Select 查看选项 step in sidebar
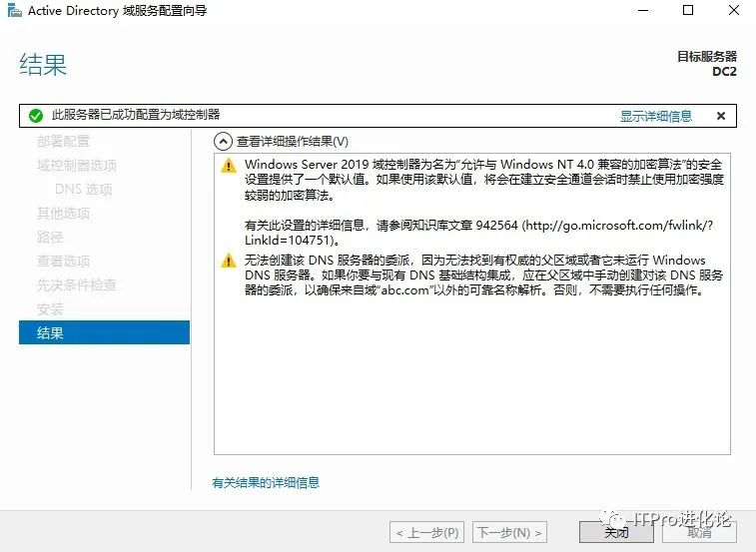The image size is (756, 552). (x=63, y=261)
